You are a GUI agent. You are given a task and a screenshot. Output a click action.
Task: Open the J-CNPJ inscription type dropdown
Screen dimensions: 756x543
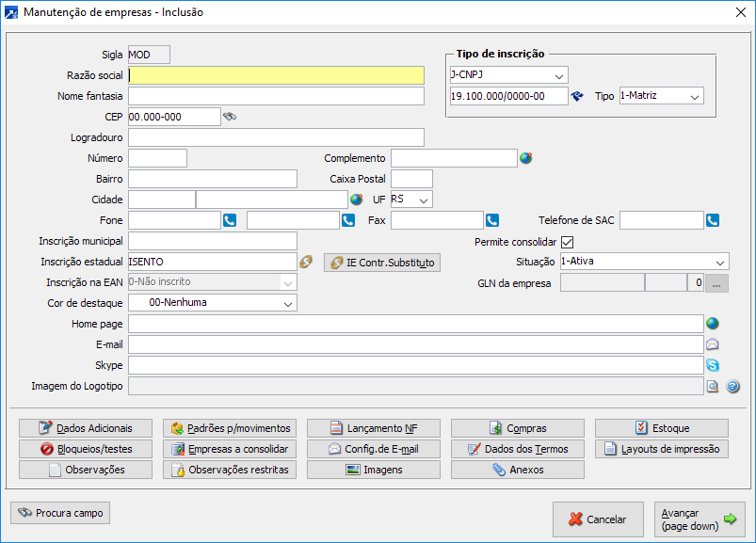click(x=558, y=75)
